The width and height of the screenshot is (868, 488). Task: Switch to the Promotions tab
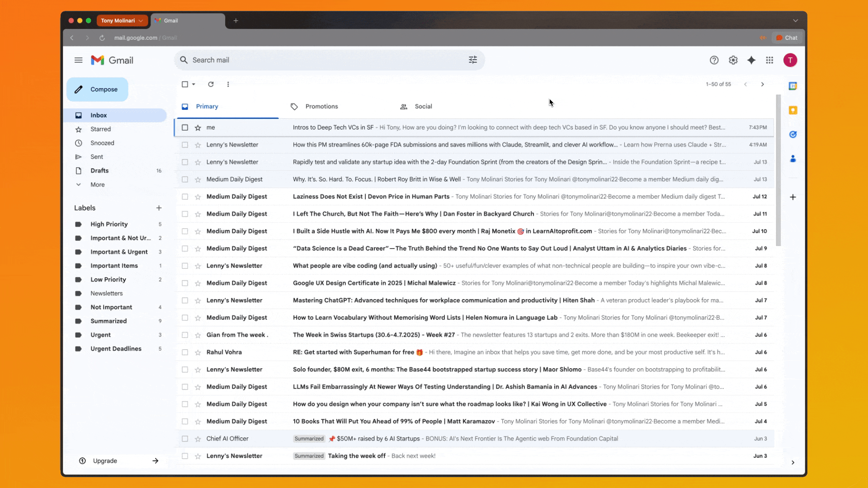pos(321,106)
